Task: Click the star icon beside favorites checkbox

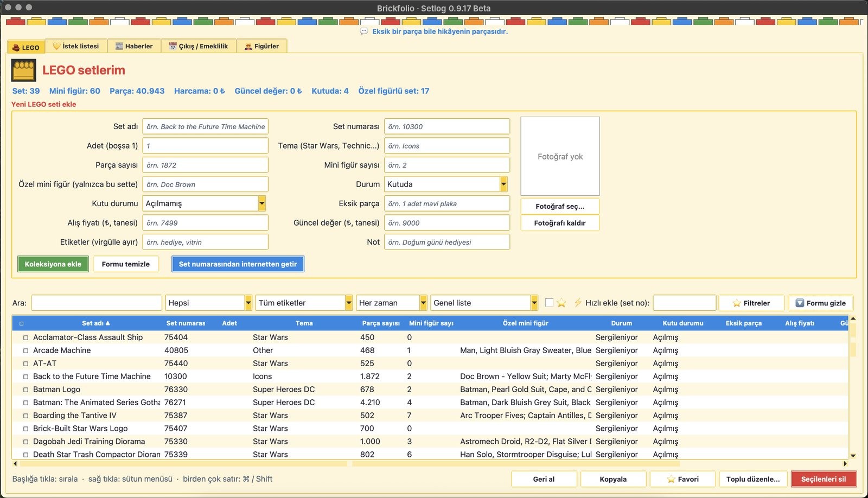Action: [561, 303]
